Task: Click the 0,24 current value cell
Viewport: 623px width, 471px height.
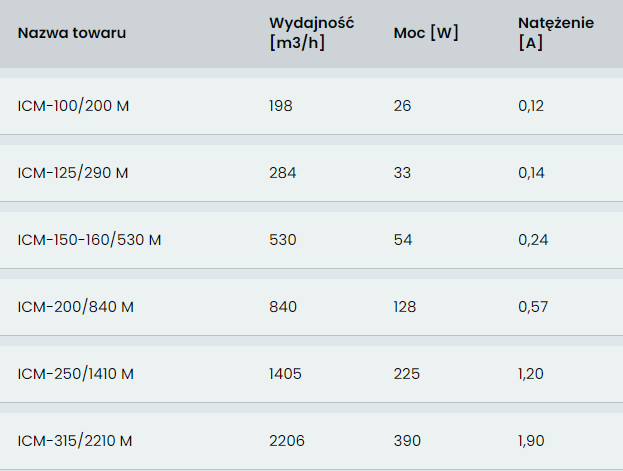Action: click(x=533, y=240)
